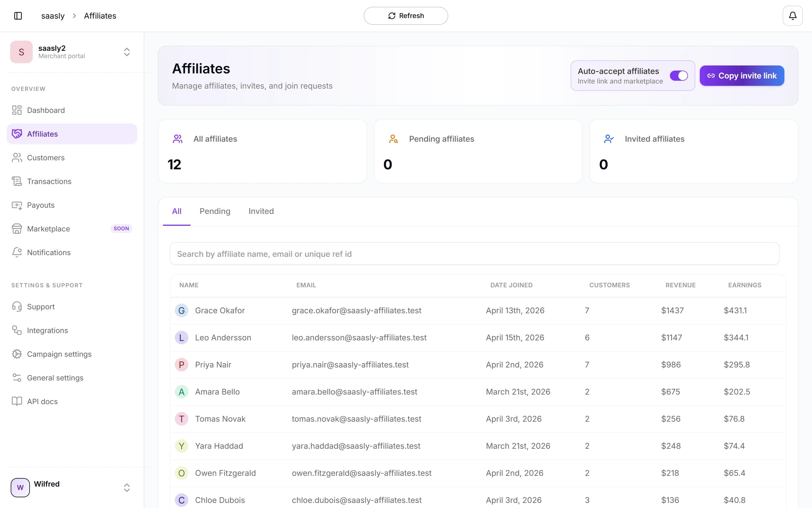Click the All affiliates card icon
Viewport: 812px width, 508px height.
178,139
